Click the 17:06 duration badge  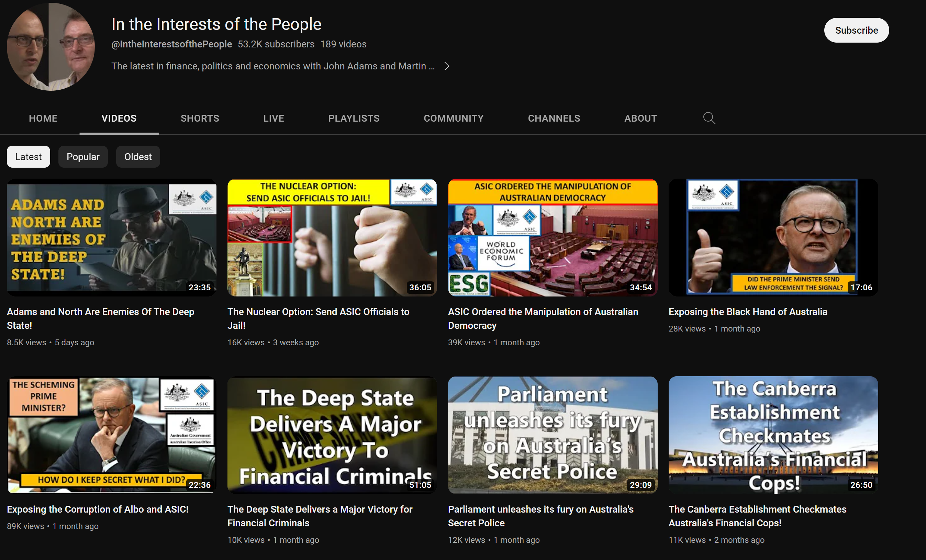coord(861,288)
